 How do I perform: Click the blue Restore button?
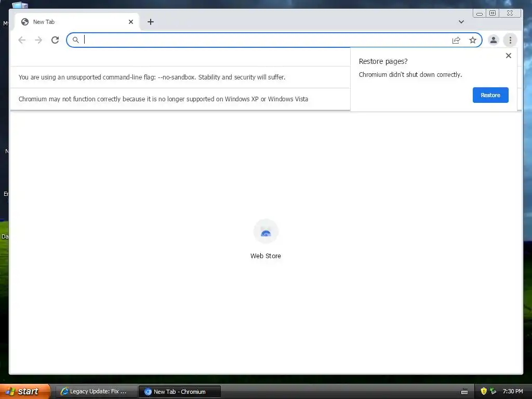pos(490,95)
